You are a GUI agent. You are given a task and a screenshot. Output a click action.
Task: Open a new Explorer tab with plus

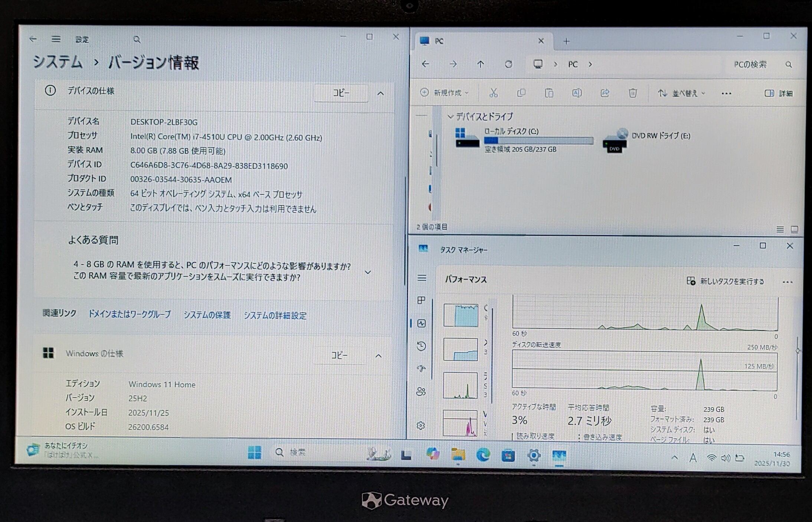(x=566, y=41)
